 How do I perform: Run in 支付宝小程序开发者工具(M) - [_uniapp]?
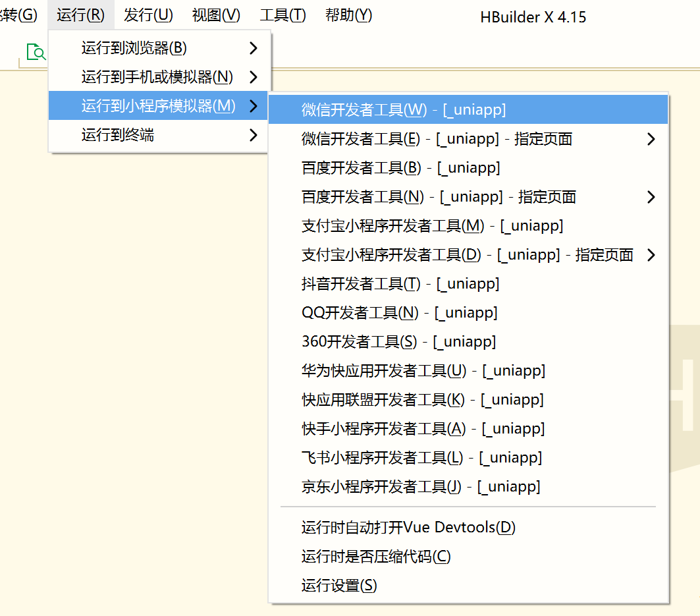pos(468,225)
